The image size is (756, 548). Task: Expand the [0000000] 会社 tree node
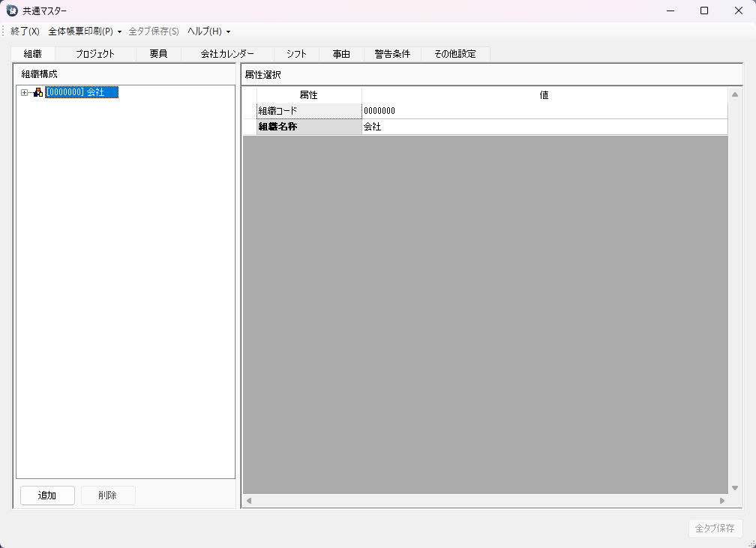point(24,92)
